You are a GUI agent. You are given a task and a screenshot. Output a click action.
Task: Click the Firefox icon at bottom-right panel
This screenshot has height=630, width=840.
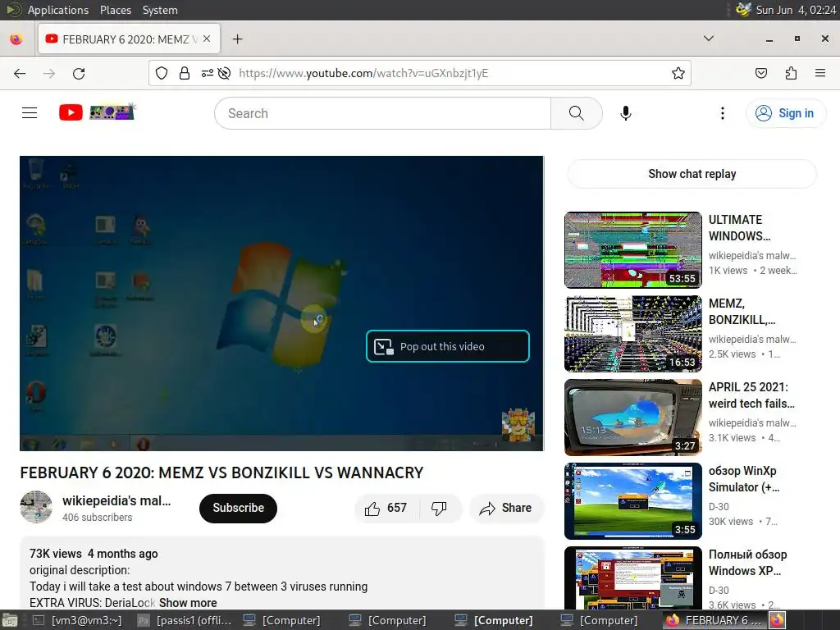point(778,620)
